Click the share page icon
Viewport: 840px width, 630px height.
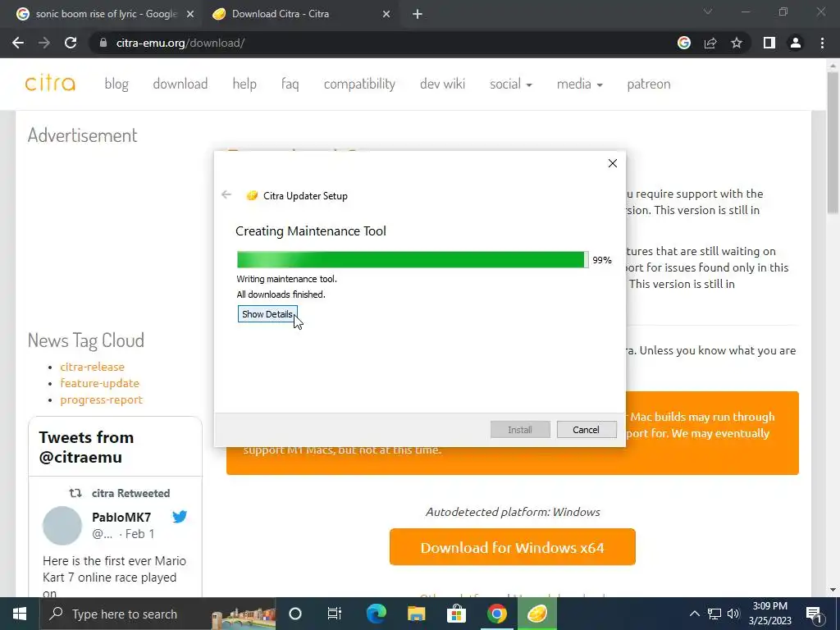(x=710, y=43)
